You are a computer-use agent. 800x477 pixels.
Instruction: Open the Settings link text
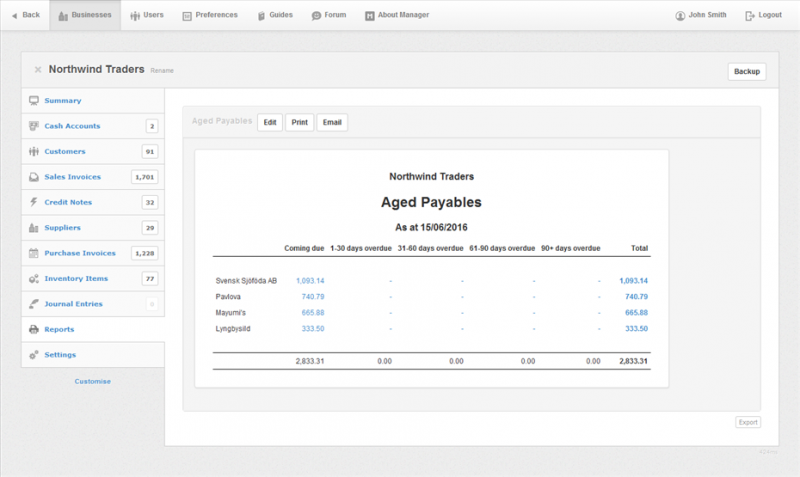coord(60,355)
